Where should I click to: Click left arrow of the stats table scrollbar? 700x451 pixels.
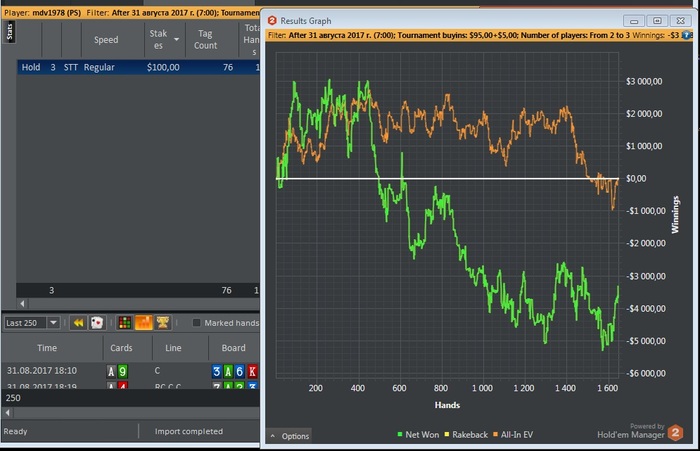point(22,304)
